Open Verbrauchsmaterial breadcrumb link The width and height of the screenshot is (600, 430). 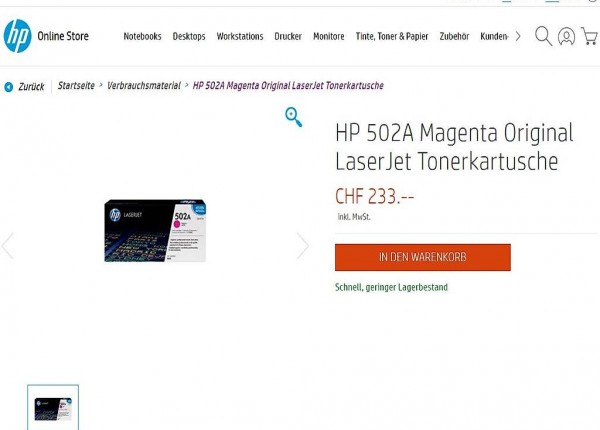point(144,86)
